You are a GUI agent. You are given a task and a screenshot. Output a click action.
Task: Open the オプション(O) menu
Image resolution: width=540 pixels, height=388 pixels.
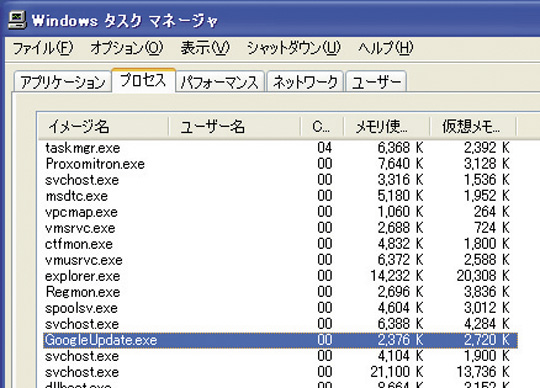[126, 48]
